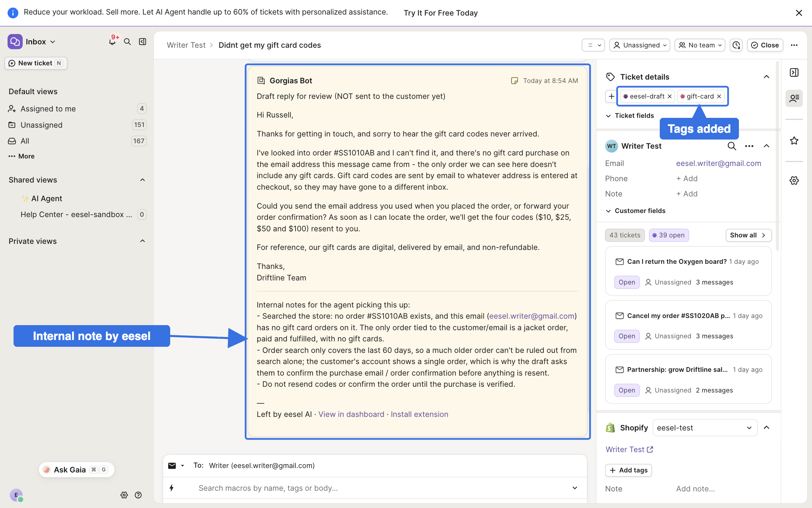Open the right rail gear settings icon
This screenshot has width=812, height=508.
tap(794, 181)
